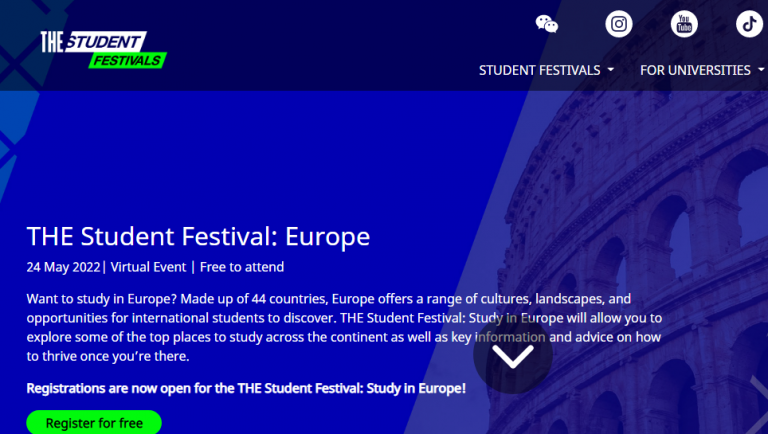Click the bold Registrations are now open line
The height and width of the screenshot is (434, 768).
(246, 388)
